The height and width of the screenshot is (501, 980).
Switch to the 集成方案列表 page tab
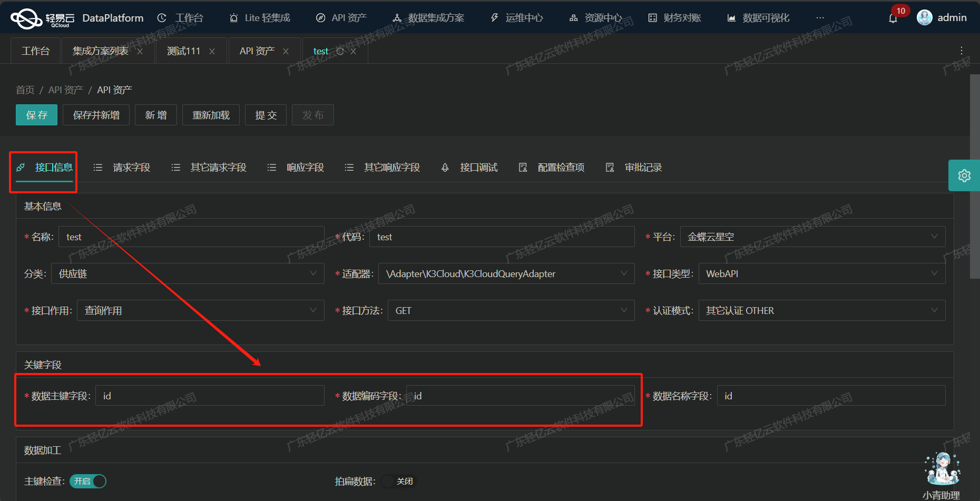(101, 51)
